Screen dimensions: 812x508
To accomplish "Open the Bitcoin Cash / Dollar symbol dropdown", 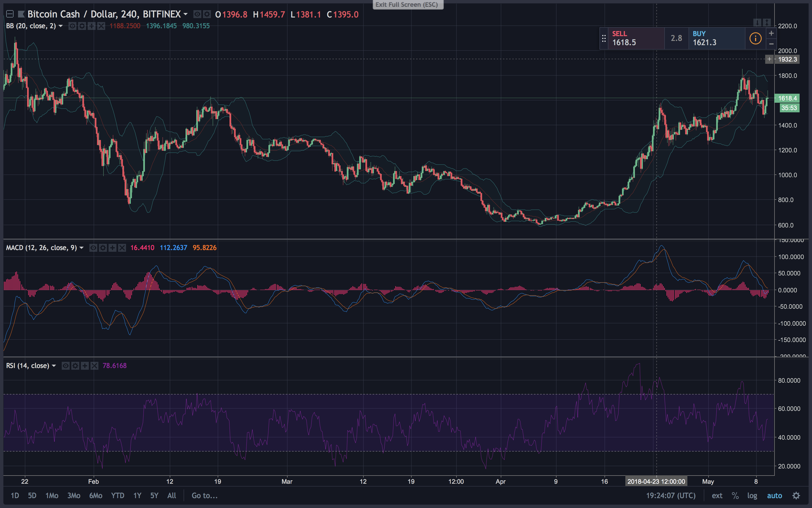I will (186, 14).
